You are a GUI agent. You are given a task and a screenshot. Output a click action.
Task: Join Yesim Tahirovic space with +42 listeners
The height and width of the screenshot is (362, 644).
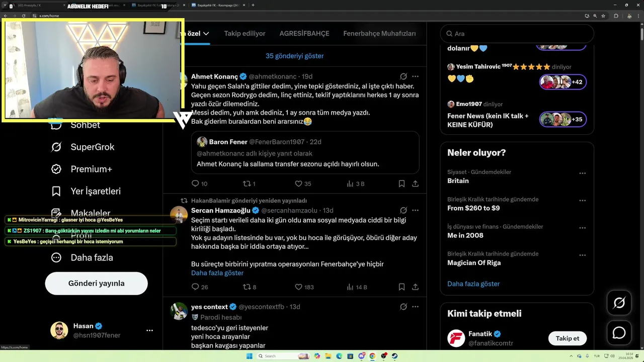pos(563,82)
